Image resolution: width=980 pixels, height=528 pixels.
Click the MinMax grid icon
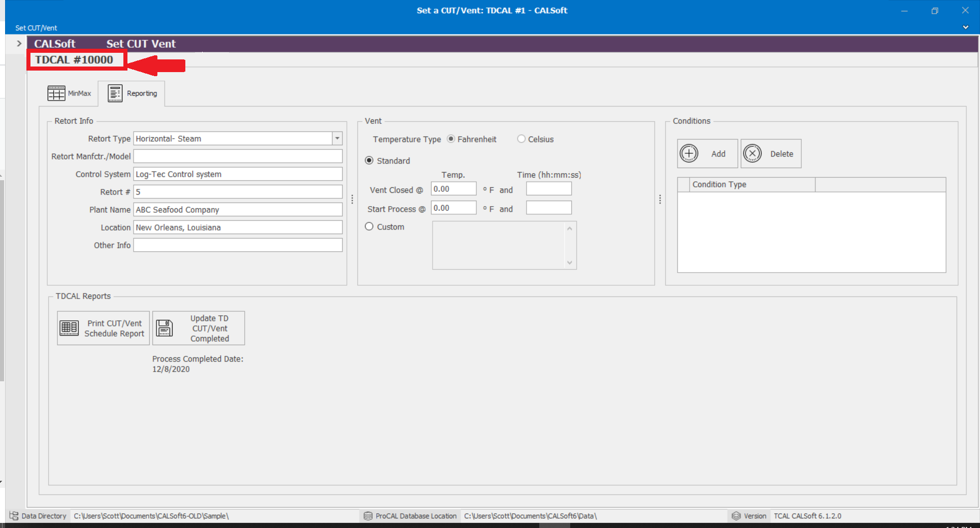click(x=56, y=93)
